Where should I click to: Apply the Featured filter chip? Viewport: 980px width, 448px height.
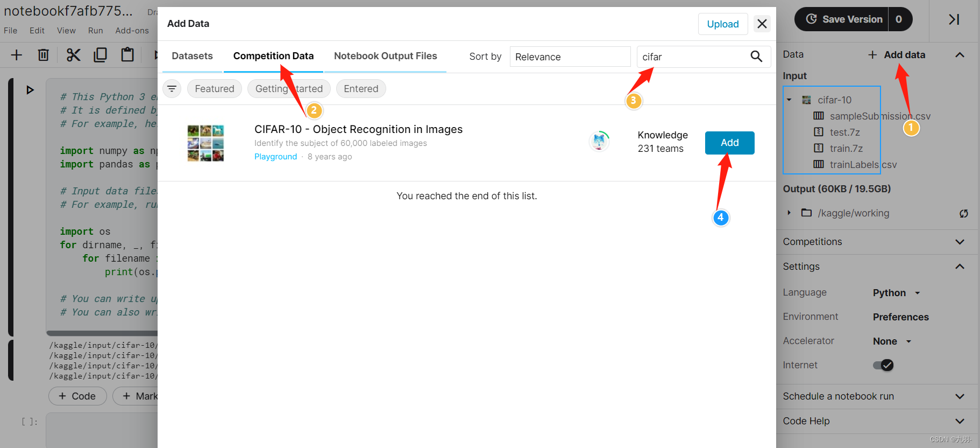[215, 89]
